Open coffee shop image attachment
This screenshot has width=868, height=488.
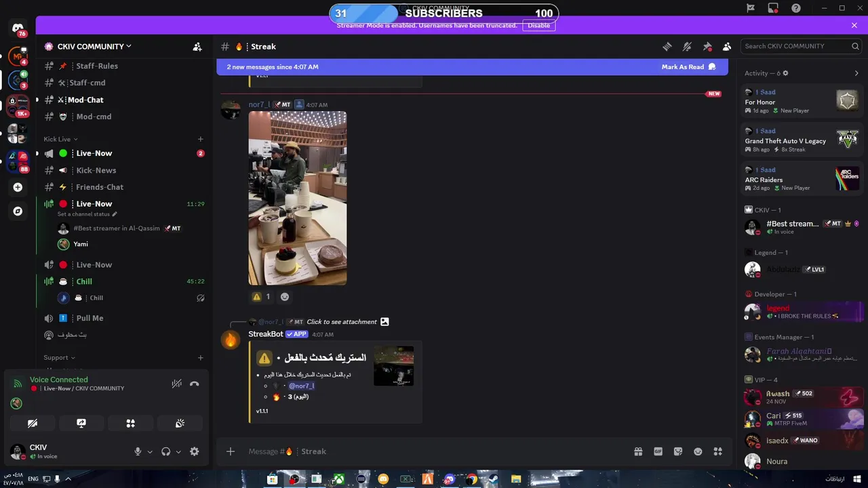click(298, 198)
